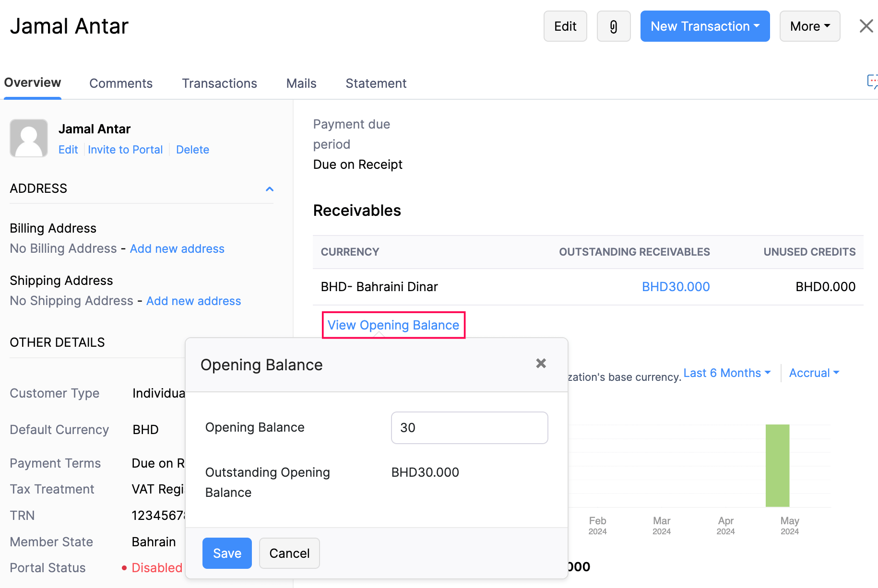Close the customer details panel
Viewport: 878px width, 588px height.
coord(866,26)
